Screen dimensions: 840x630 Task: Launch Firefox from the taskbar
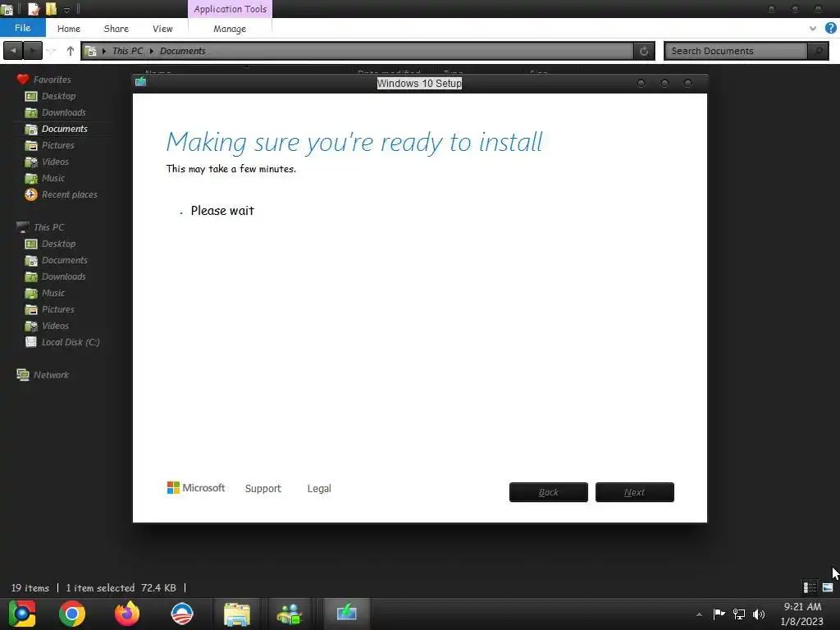point(127,614)
